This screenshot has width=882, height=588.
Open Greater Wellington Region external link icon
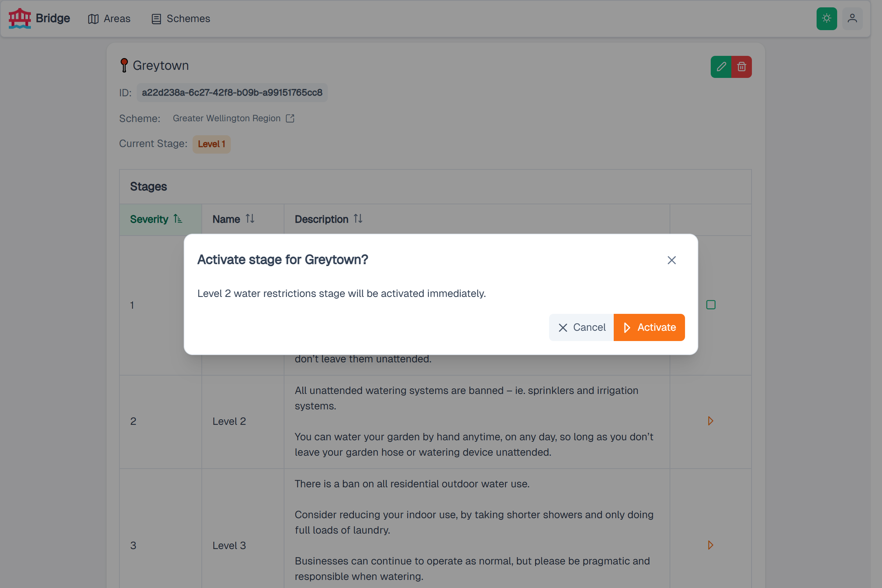pyautogui.click(x=290, y=118)
